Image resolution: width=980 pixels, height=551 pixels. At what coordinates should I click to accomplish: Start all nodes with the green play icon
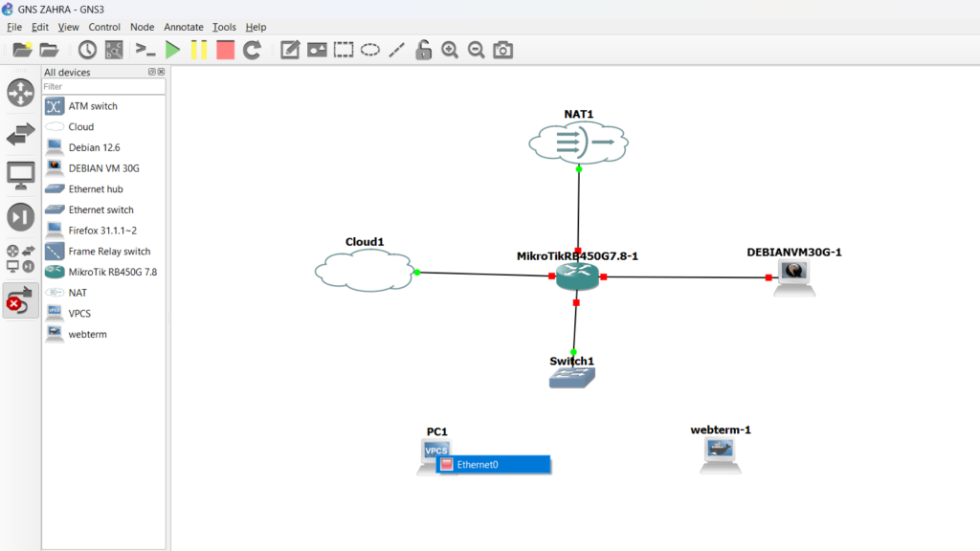tap(172, 50)
